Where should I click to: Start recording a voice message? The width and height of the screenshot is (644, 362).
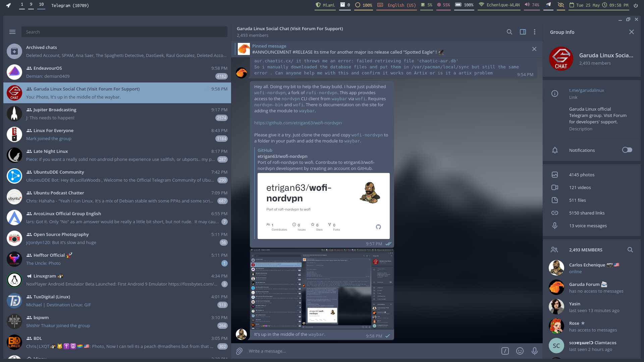[x=535, y=351]
